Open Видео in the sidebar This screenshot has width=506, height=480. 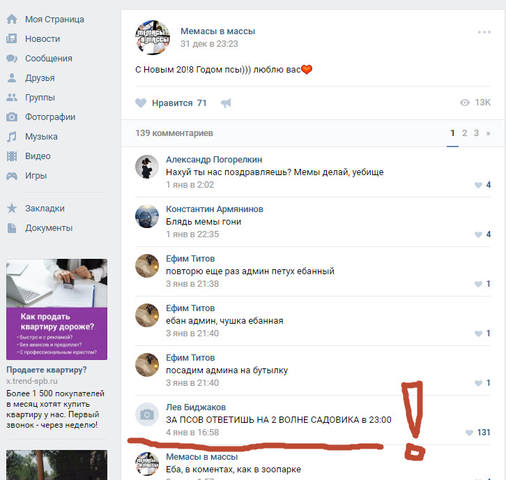38,156
